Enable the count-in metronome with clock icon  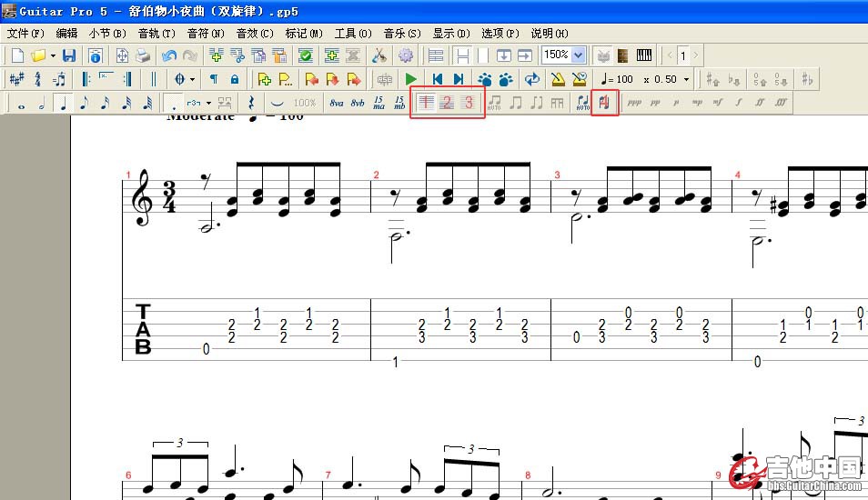[x=579, y=79]
